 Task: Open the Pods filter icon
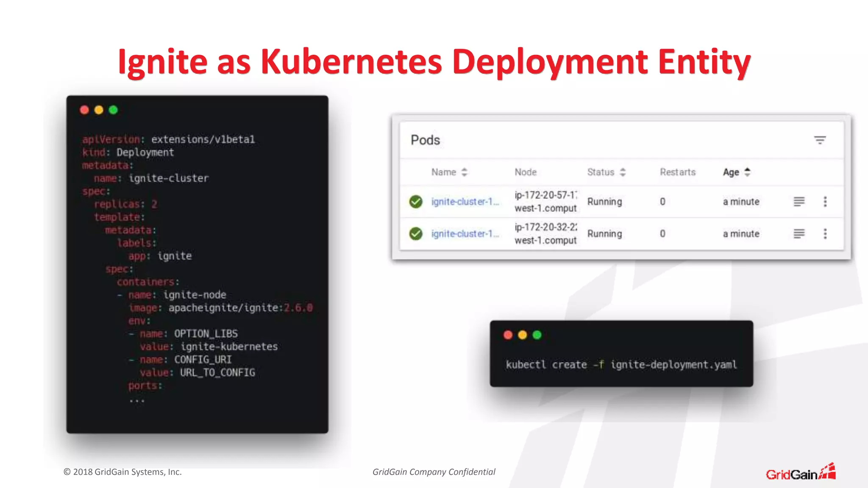pyautogui.click(x=820, y=140)
